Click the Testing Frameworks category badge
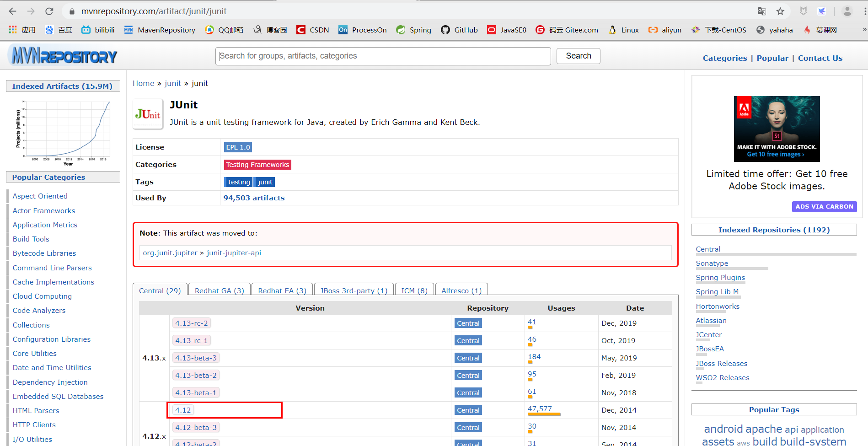 point(257,165)
